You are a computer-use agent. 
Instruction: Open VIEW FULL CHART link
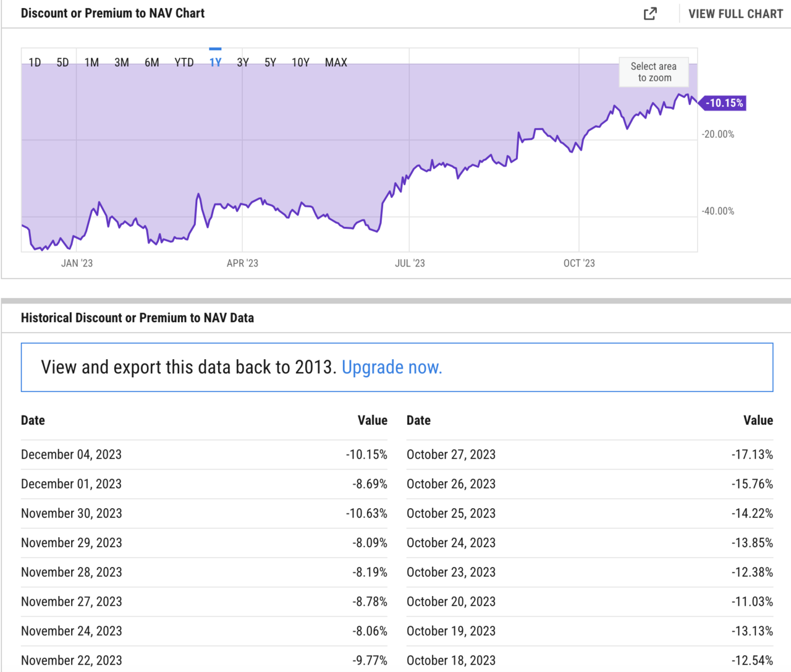735,14
